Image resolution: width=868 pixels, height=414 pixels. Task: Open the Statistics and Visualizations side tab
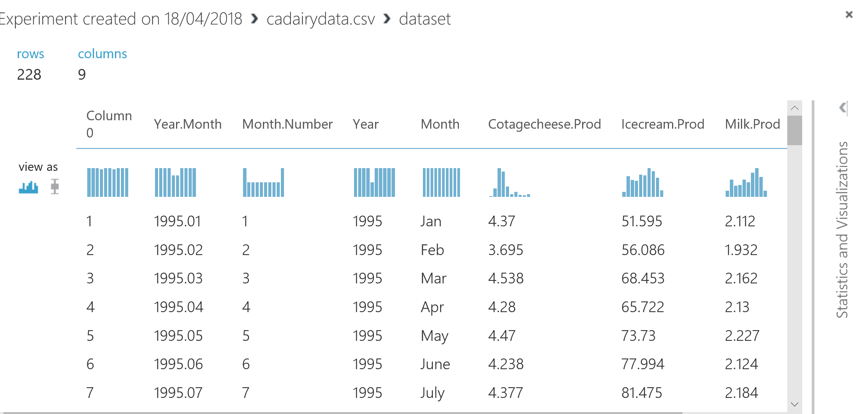point(842,229)
